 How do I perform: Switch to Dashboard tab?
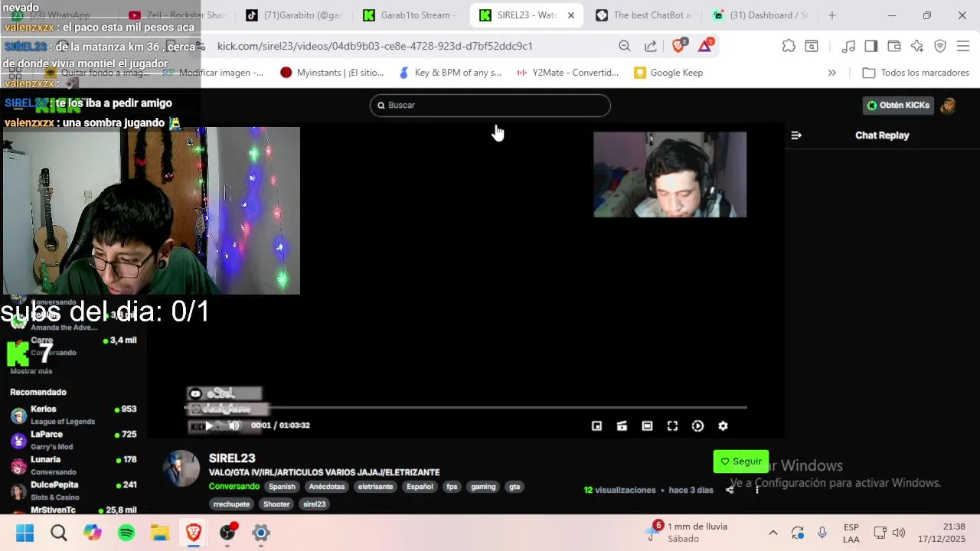(x=761, y=15)
